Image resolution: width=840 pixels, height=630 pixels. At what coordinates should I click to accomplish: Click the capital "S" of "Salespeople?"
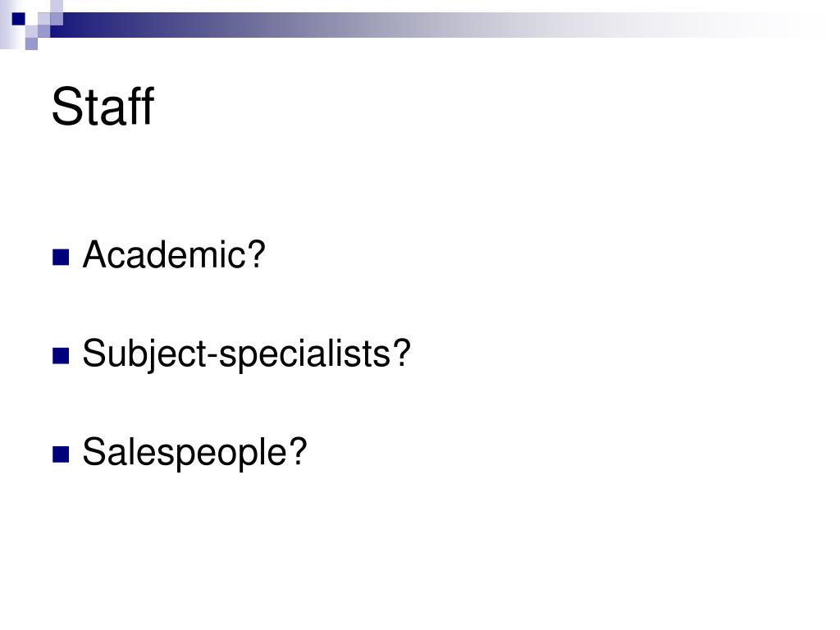pos(94,452)
